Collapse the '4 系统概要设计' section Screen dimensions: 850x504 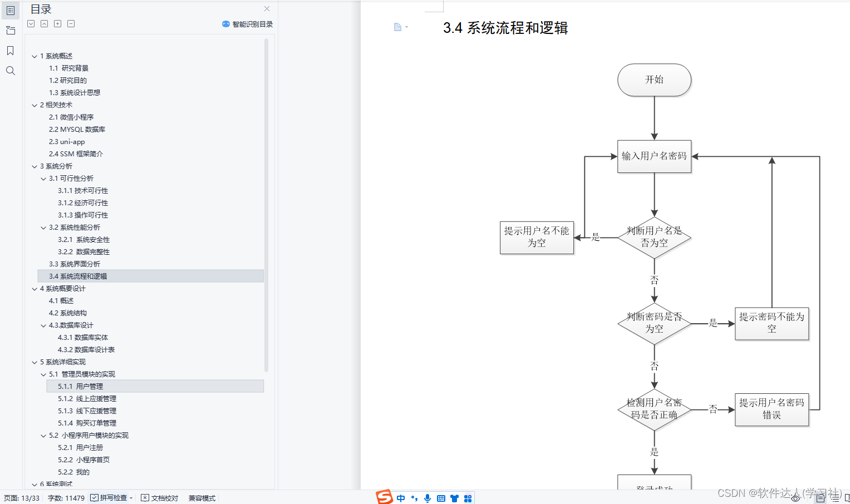pos(35,289)
